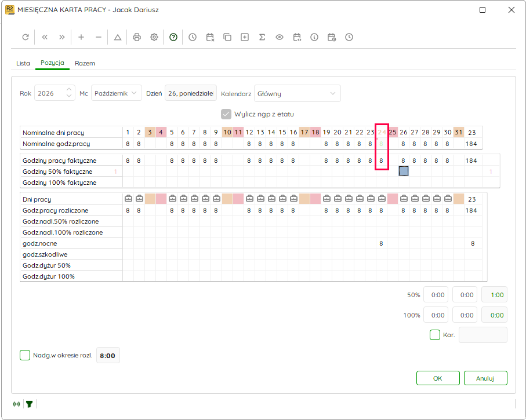The height and width of the screenshot is (420, 526).
Task: Tick the 'Nadg.w okresie rozl.' checkbox
Action: [x=25, y=355]
